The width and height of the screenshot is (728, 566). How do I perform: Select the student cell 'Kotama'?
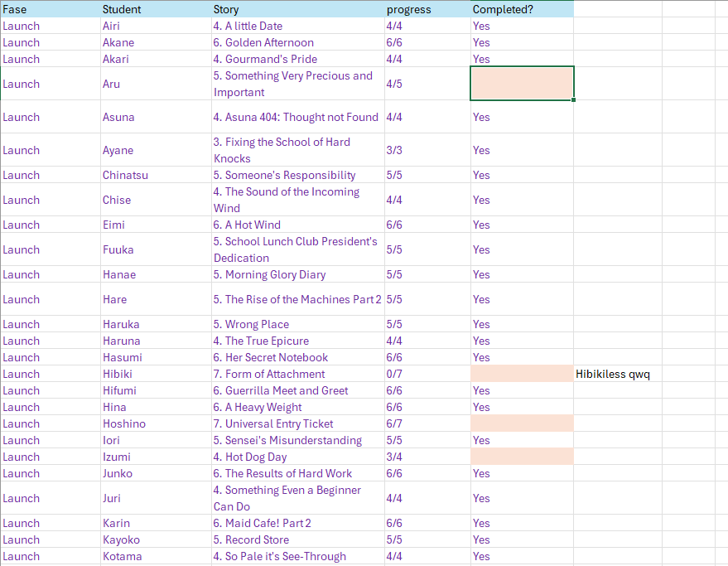coord(156,556)
